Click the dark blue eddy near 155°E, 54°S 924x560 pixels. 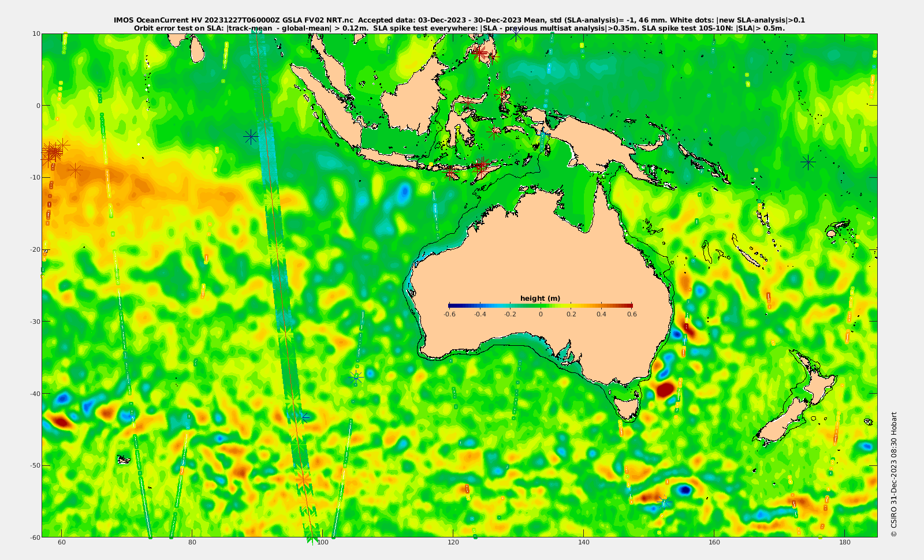pos(685,490)
